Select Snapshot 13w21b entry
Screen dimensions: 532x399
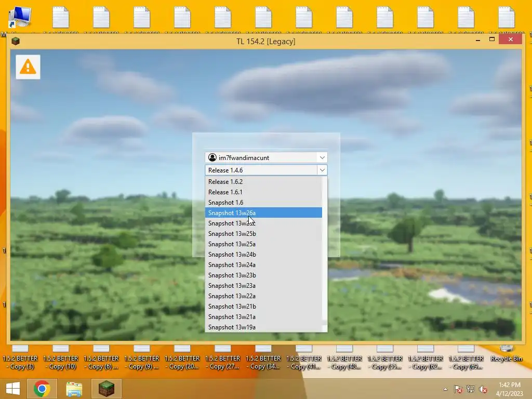tap(263, 307)
